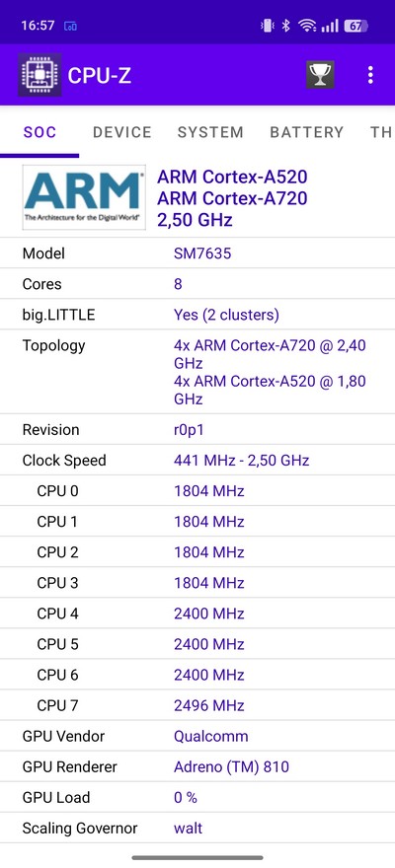Tap the bottom navigation gesture bar

pyautogui.click(x=197, y=858)
